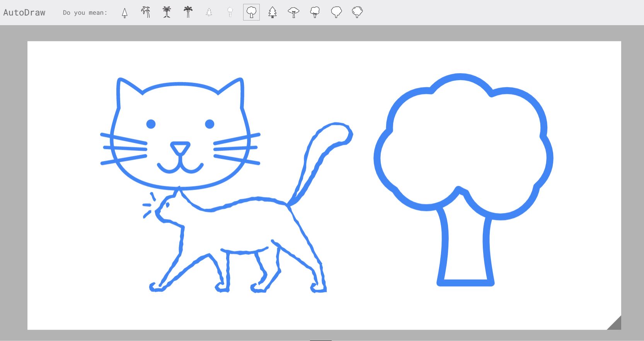This screenshot has width=644, height=341.
Task: Select the large blue tree drawing
Action: pos(463,179)
